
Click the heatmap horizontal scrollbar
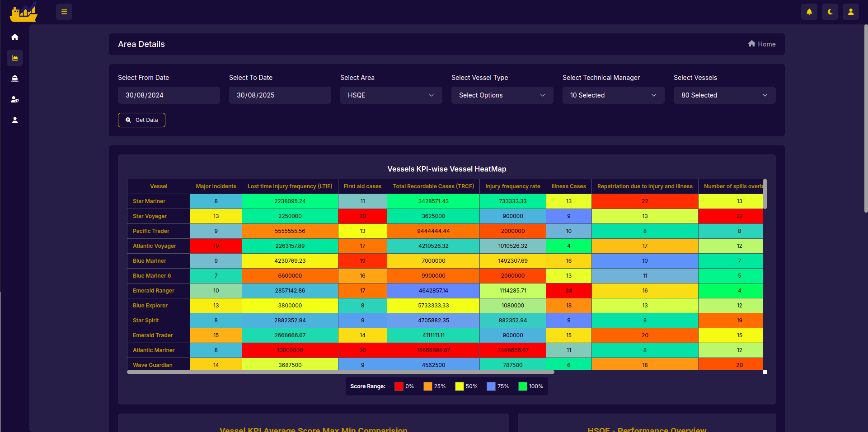click(340, 372)
